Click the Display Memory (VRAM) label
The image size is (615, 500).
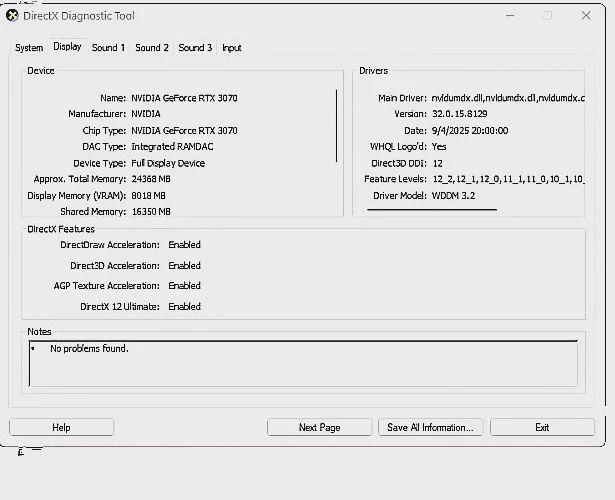[76, 196]
